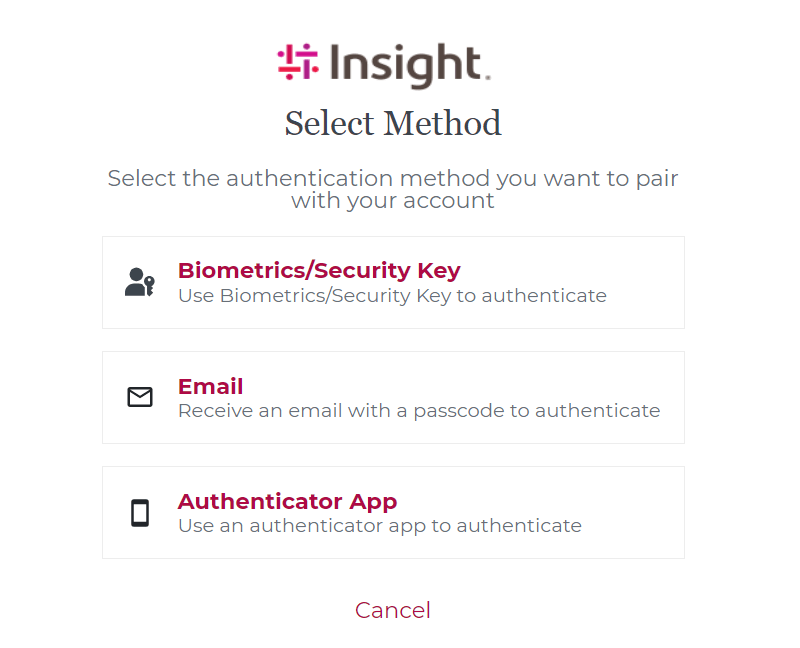
Task: Click the Select Method page heading
Action: (393, 123)
